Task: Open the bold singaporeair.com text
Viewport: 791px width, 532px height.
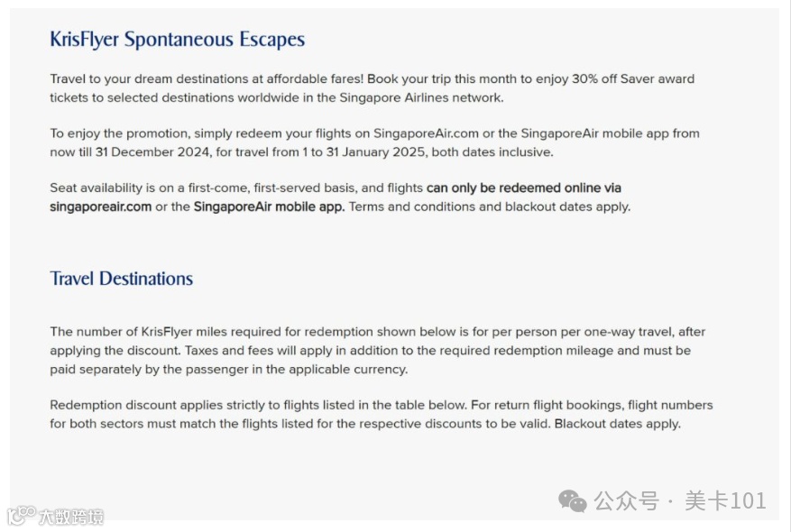Action: pyautogui.click(x=100, y=206)
